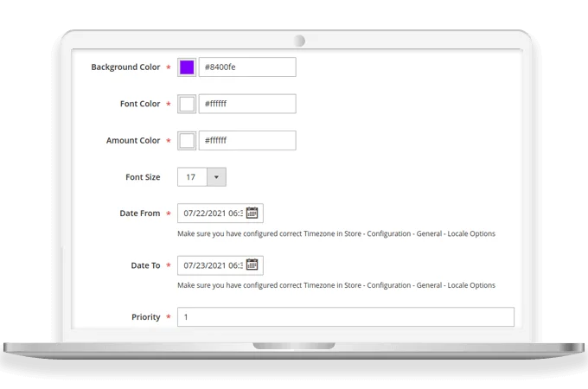Click inside the Priority input field
Viewport: 588px width, 389px height.
pyautogui.click(x=345, y=317)
